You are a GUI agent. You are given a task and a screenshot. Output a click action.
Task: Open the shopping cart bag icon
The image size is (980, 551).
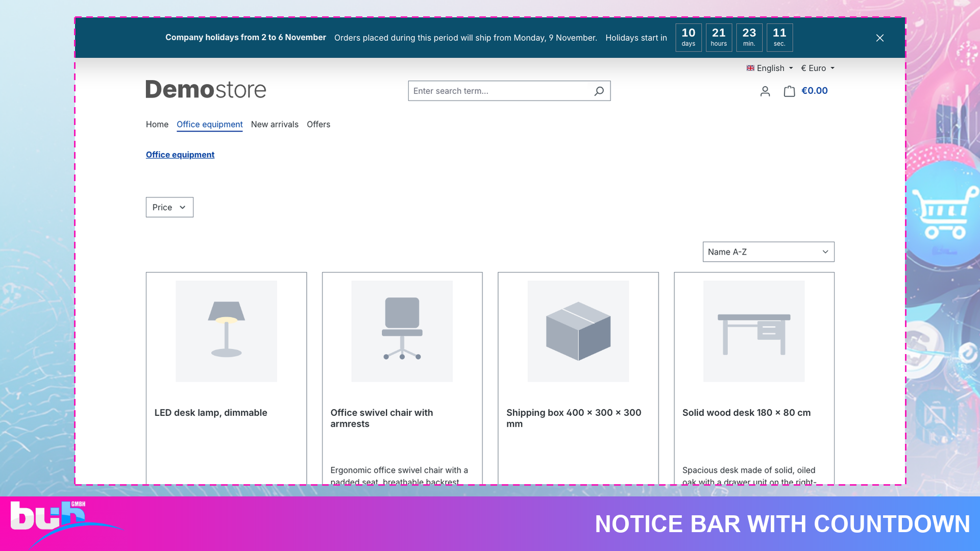[789, 91]
